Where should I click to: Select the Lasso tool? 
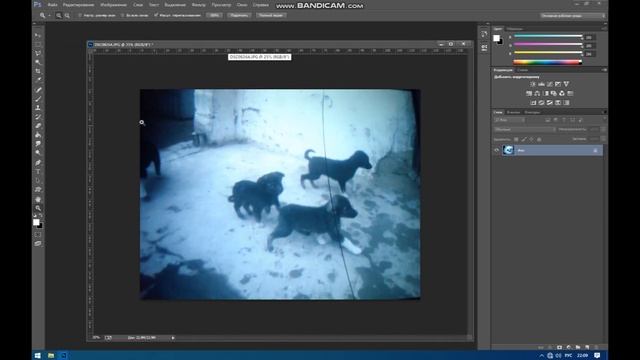point(38,53)
